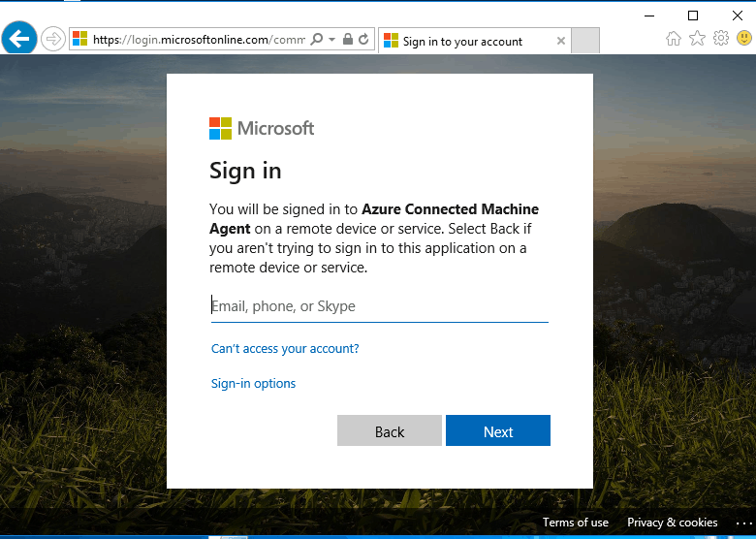Refresh the page using the reload icon
Screen dimensions: 756x539
tap(363, 40)
